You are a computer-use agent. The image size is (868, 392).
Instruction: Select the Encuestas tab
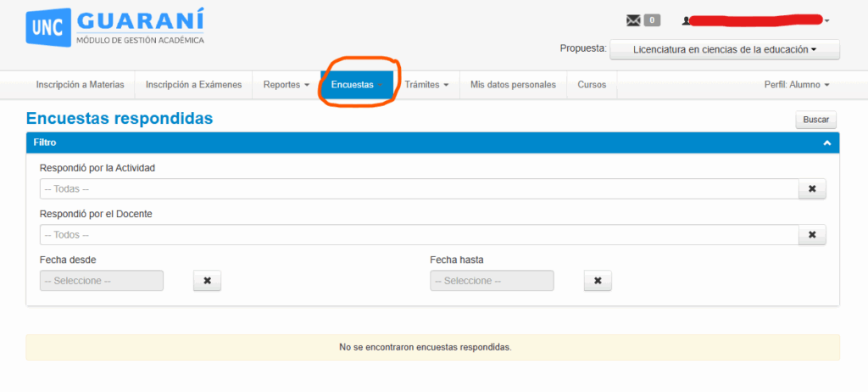[353, 85]
